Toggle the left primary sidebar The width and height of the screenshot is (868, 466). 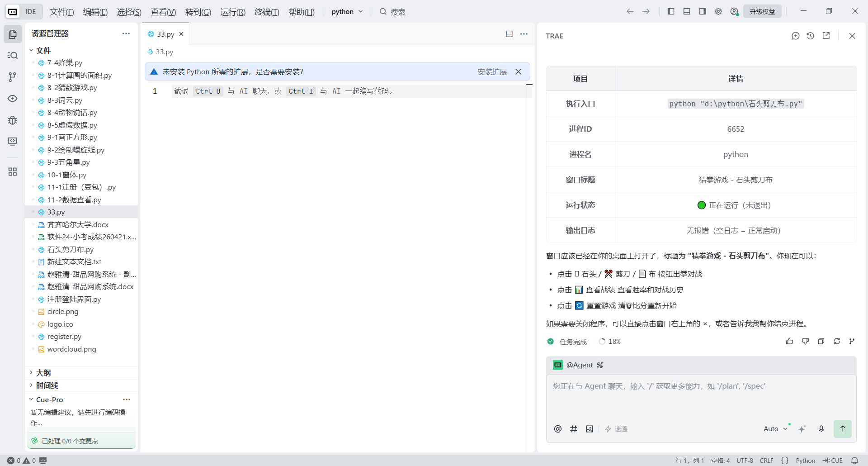click(671, 11)
